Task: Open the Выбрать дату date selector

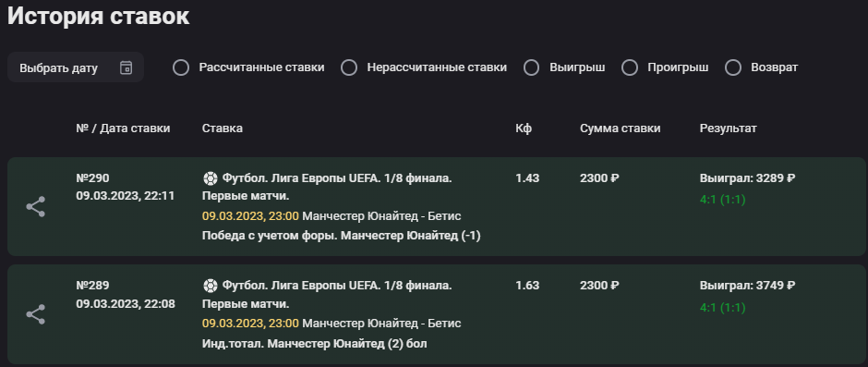Action: (76, 67)
